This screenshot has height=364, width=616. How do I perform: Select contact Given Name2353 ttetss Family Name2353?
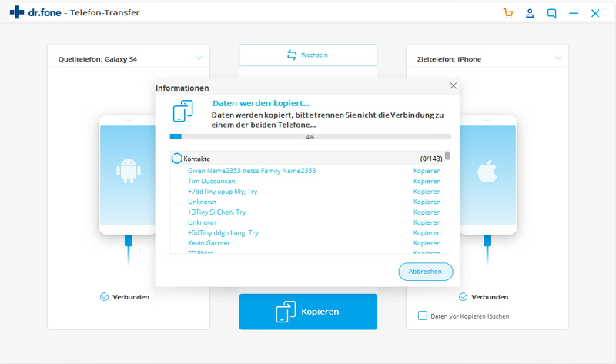click(252, 170)
